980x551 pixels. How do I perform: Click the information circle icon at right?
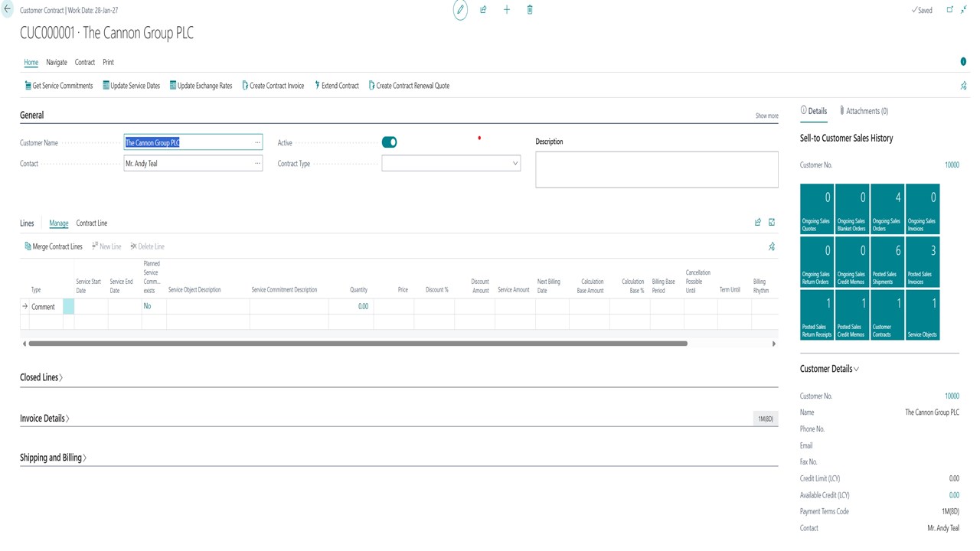(963, 62)
